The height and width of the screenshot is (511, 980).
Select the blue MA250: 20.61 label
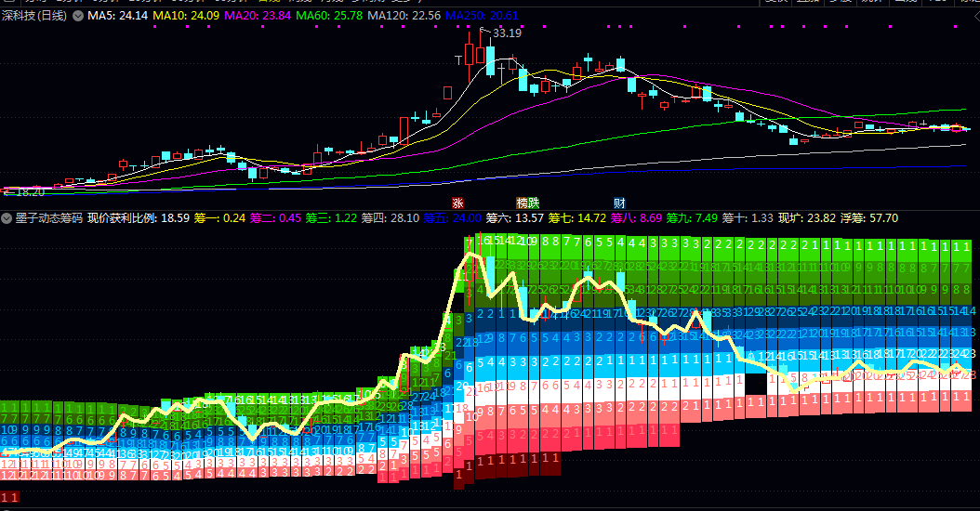tap(482, 16)
